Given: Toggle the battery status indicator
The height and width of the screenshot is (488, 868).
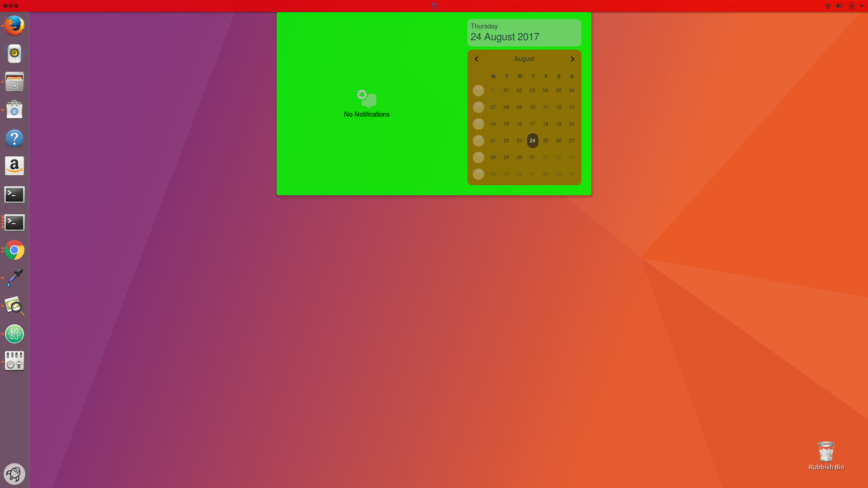Looking at the screenshot, I should (x=852, y=5).
